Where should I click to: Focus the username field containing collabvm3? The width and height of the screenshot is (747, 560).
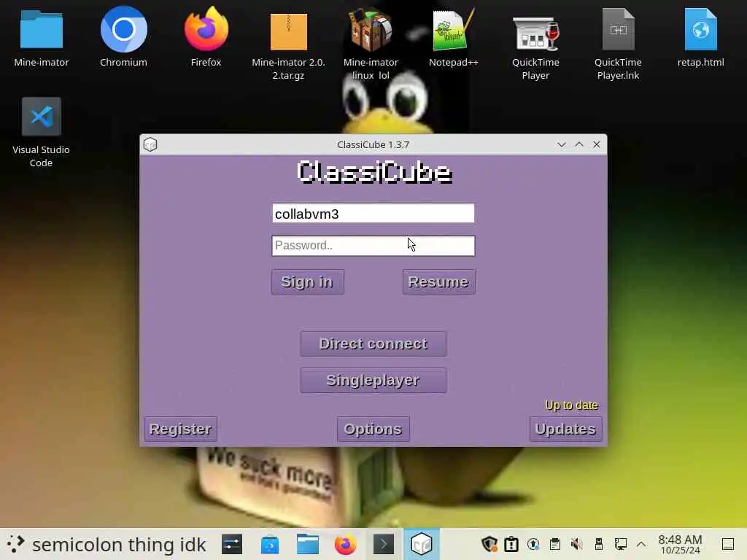coord(373,214)
